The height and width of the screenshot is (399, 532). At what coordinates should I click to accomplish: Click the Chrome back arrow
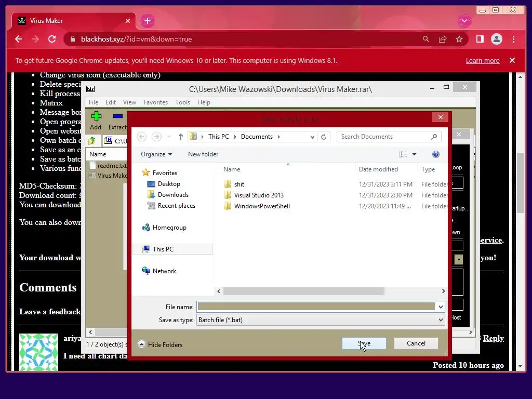[19, 39]
